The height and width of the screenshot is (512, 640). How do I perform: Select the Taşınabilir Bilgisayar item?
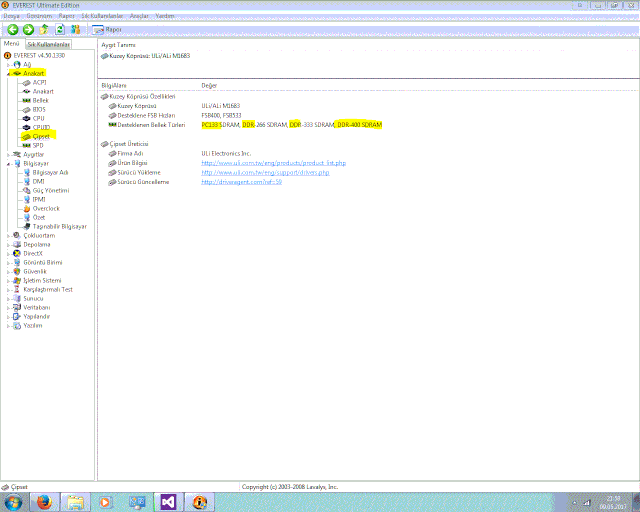[60, 226]
